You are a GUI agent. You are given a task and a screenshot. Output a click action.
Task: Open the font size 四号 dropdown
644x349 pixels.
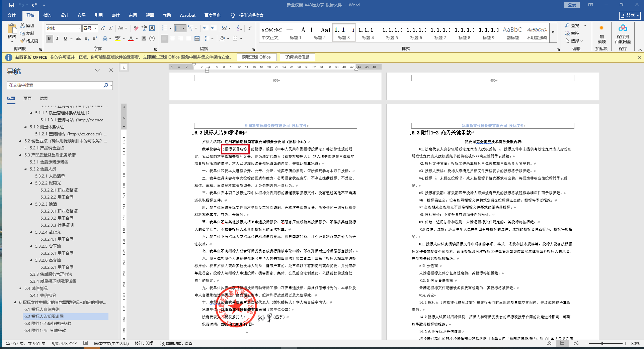(x=95, y=28)
